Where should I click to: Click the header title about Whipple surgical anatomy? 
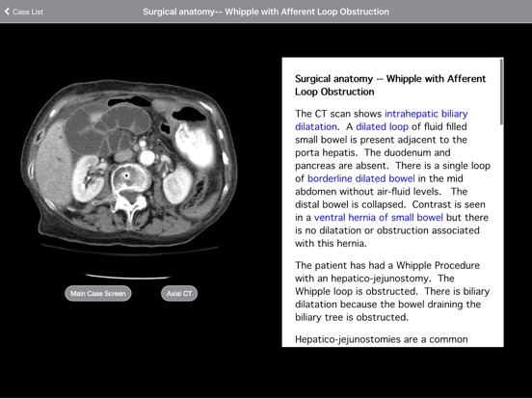[x=266, y=12]
